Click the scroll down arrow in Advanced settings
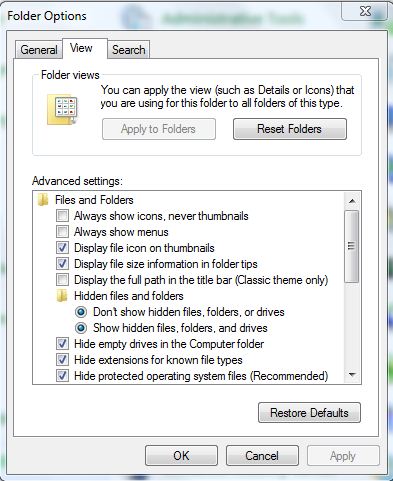 coord(352,375)
